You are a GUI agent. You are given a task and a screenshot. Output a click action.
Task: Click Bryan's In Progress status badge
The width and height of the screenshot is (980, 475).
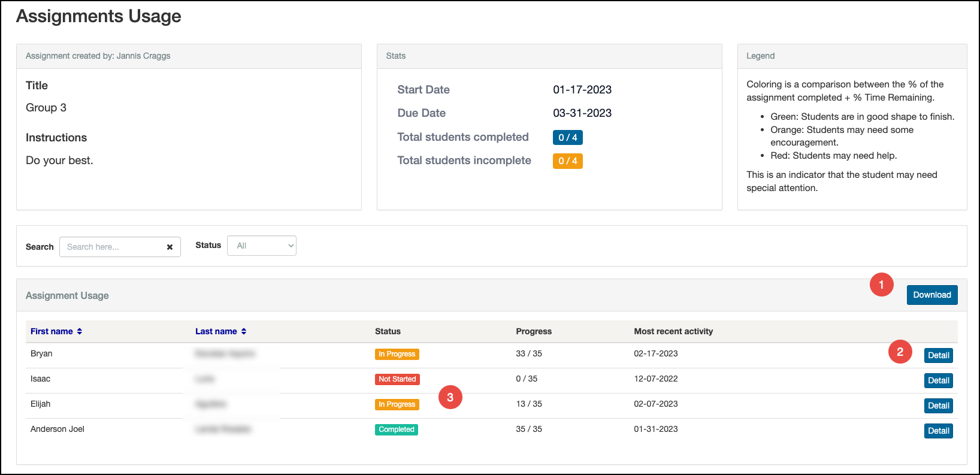[397, 354]
